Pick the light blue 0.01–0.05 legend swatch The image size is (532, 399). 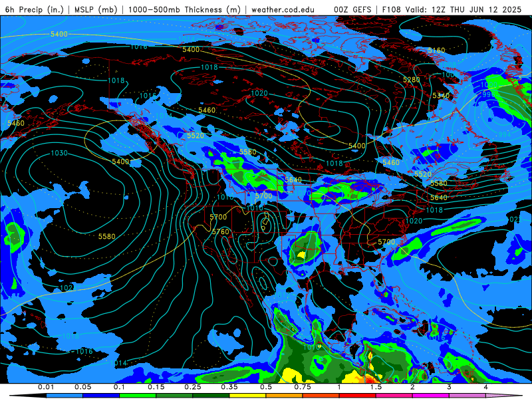pos(65,396)
